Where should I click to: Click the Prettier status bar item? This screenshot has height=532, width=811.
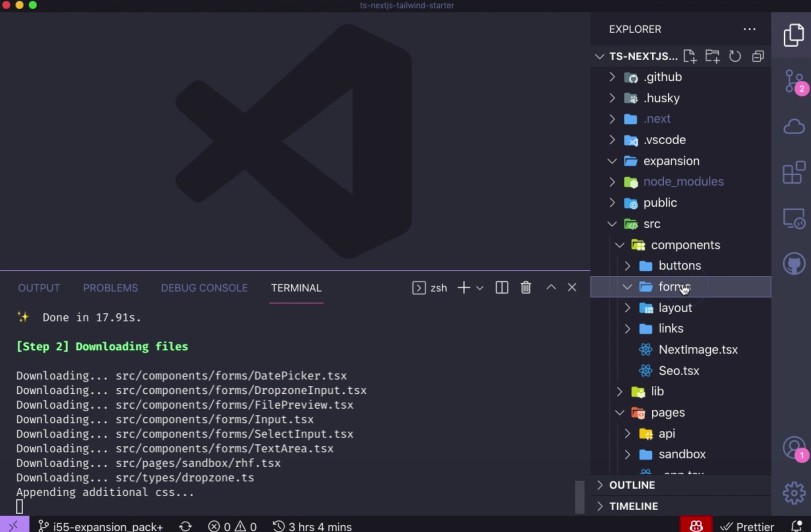[x=747, y=526]
